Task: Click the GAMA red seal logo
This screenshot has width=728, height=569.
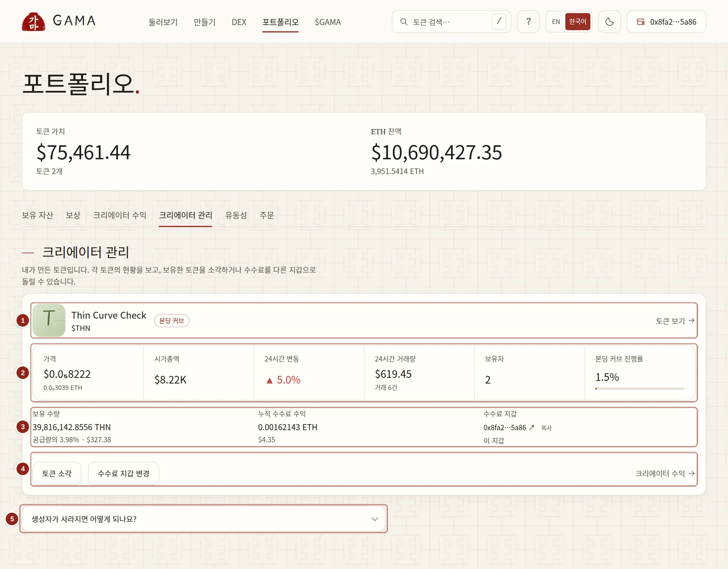Action: tap(33, 22)
